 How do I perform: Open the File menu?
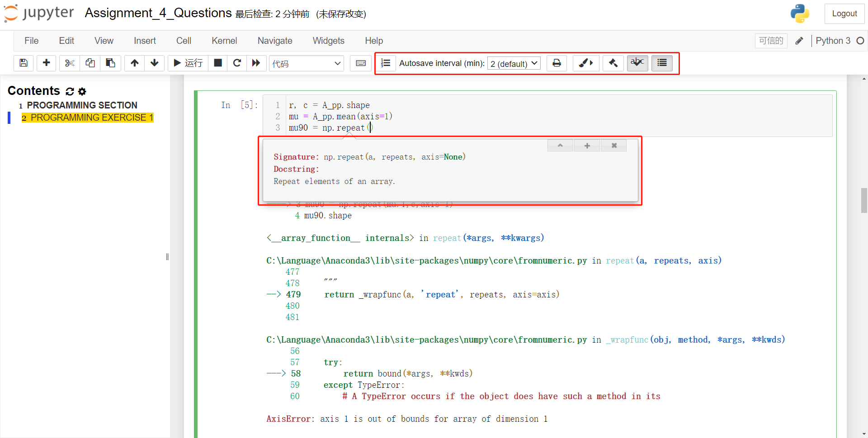coord(31,41)
